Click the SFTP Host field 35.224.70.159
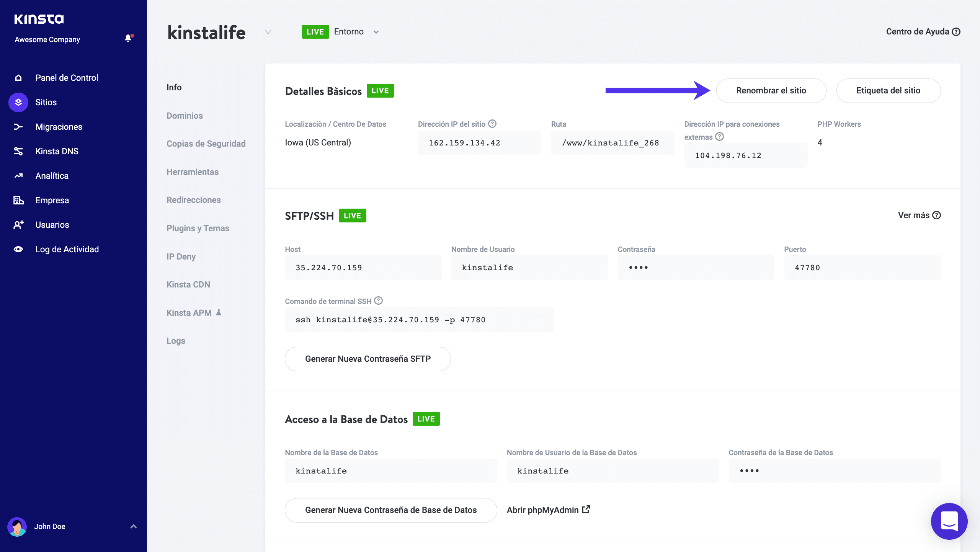 tap(363, 268)
